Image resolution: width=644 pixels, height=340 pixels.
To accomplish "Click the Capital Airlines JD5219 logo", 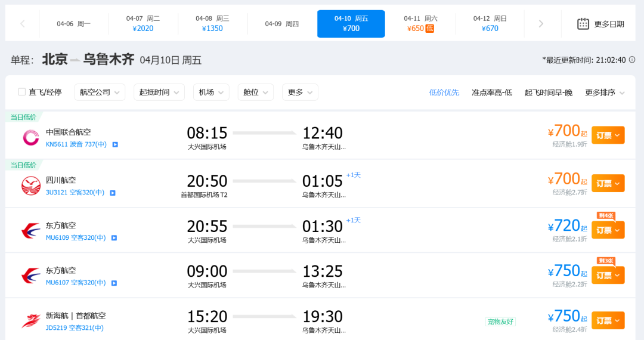I will pos(31,321).
